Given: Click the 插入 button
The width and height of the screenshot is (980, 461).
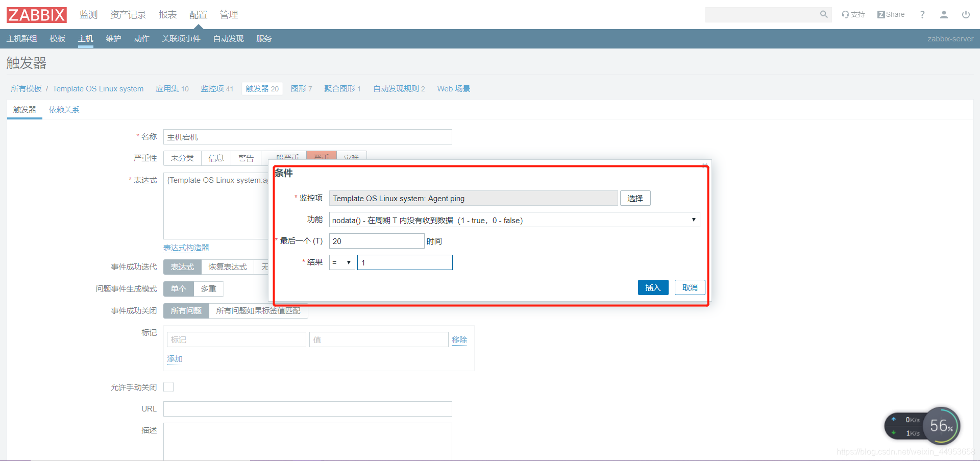Looking at the screenshot, I should (x=653, y=287).
